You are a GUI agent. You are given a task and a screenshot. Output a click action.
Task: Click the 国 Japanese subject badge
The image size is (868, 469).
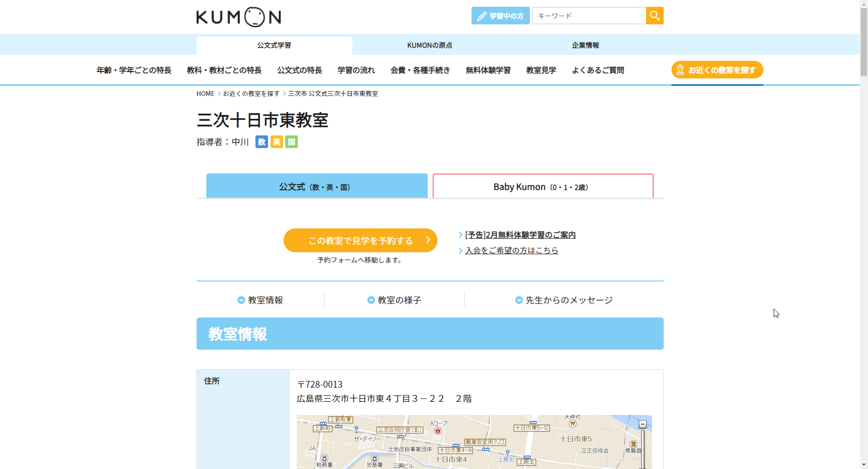291,142
